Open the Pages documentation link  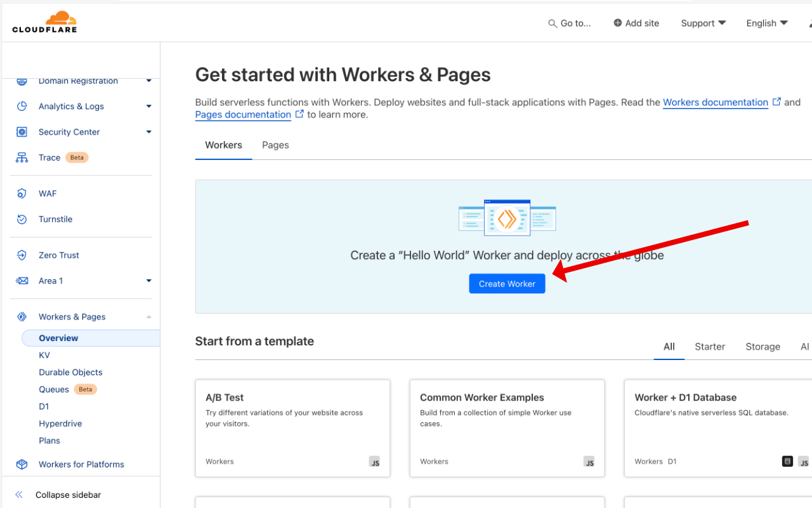click(243, 114)
